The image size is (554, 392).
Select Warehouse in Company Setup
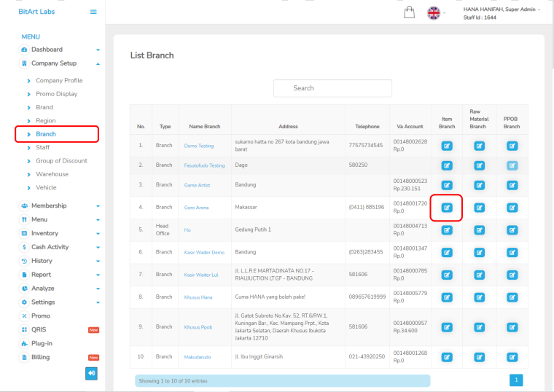click(x=52, y=174)
